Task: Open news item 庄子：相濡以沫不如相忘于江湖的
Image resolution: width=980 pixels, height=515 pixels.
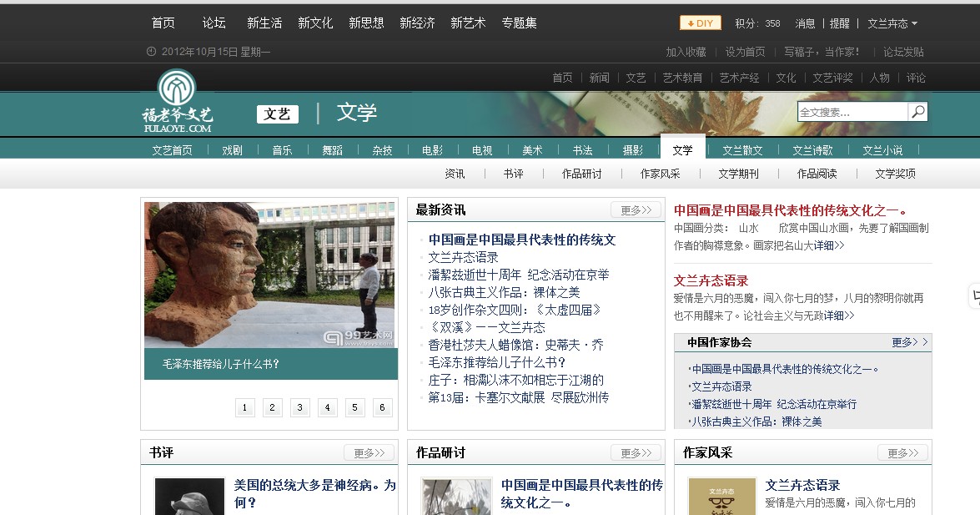Action: (515, 380)
